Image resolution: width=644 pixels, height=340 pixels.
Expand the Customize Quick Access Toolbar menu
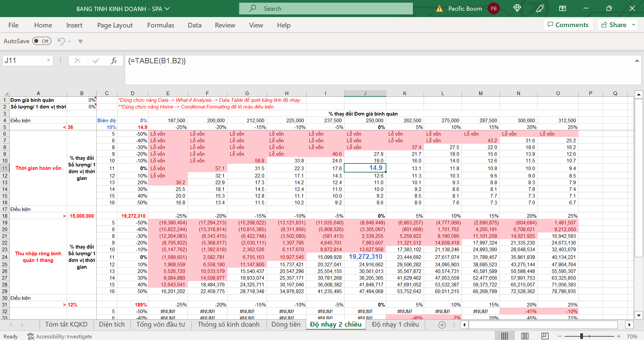80,41
